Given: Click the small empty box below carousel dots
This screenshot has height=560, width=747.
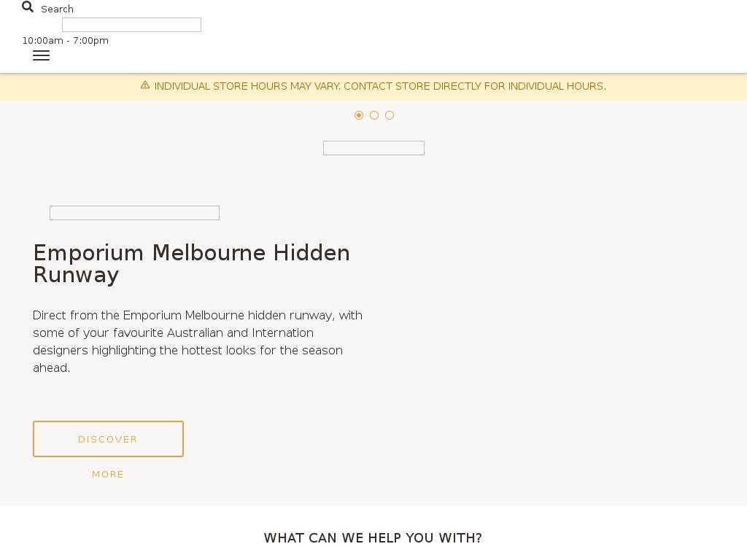Looking at the screenshot, I should point(373,148).
